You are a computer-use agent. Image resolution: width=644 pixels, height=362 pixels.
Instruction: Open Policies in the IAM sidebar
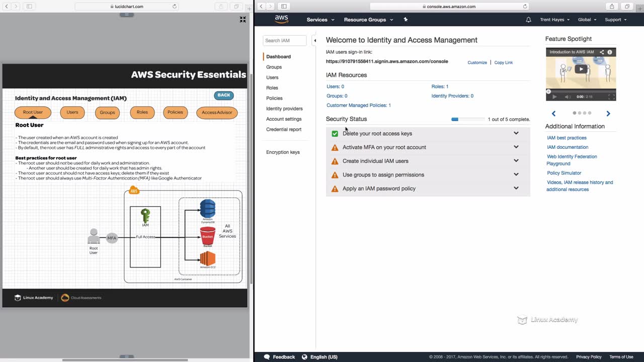tap(274, 98)
